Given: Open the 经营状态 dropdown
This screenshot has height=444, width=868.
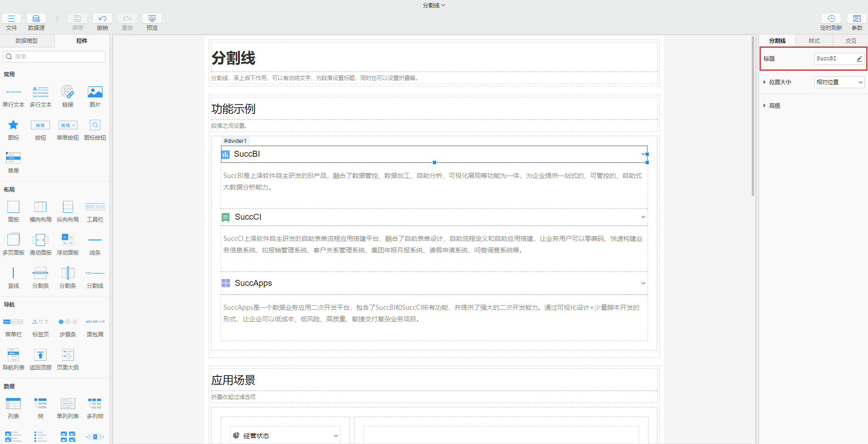Looking at the screenshot, I should (335, 436).
